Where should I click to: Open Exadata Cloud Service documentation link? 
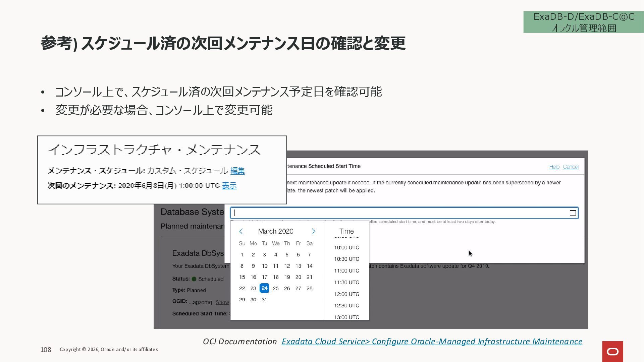[432, 342]
